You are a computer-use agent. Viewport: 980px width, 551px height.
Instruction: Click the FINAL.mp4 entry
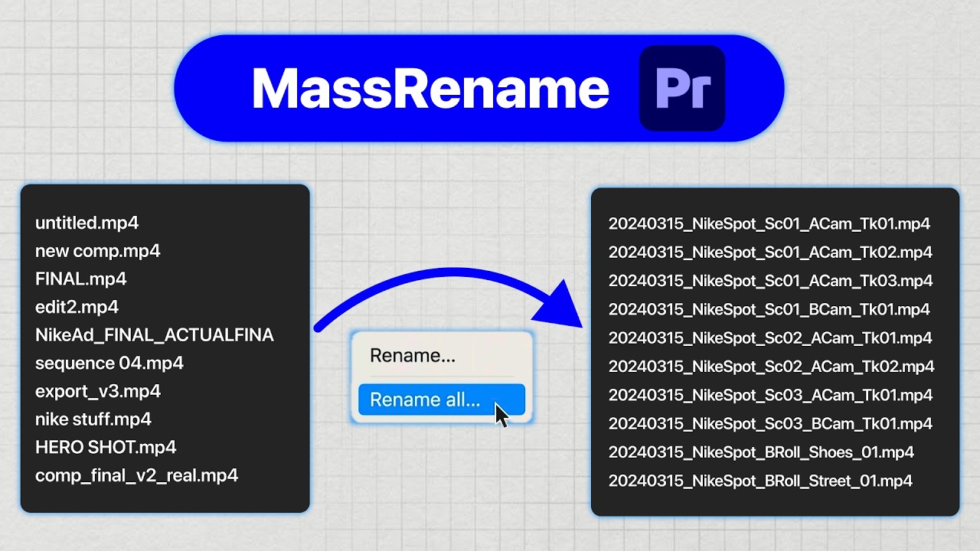[80, 279]
